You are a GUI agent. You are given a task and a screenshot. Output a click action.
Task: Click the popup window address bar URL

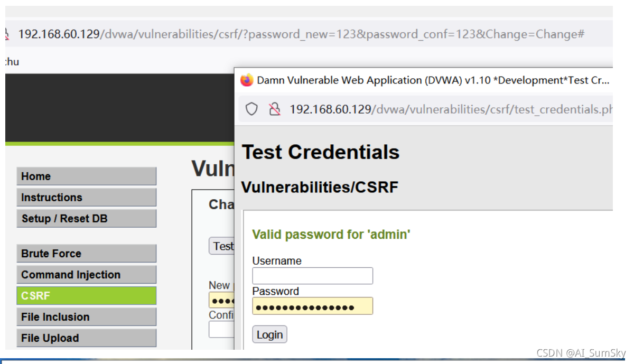451,109
